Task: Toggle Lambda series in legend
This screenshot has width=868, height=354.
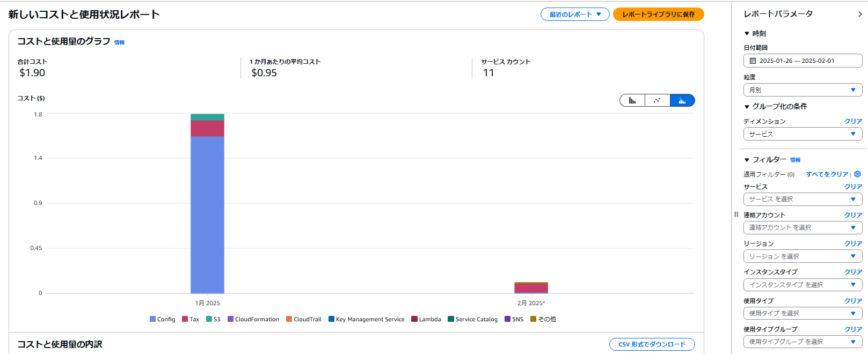Action: [x=426, y=319]
